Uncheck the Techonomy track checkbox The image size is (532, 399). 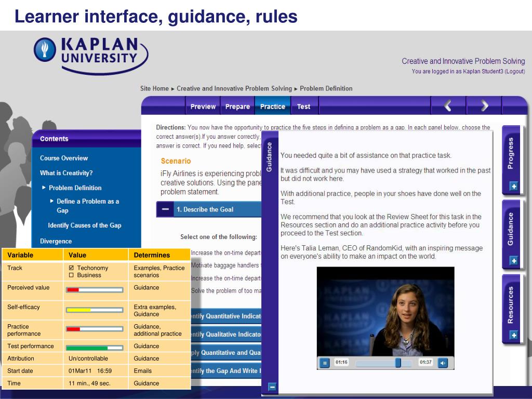coord(71,268)
